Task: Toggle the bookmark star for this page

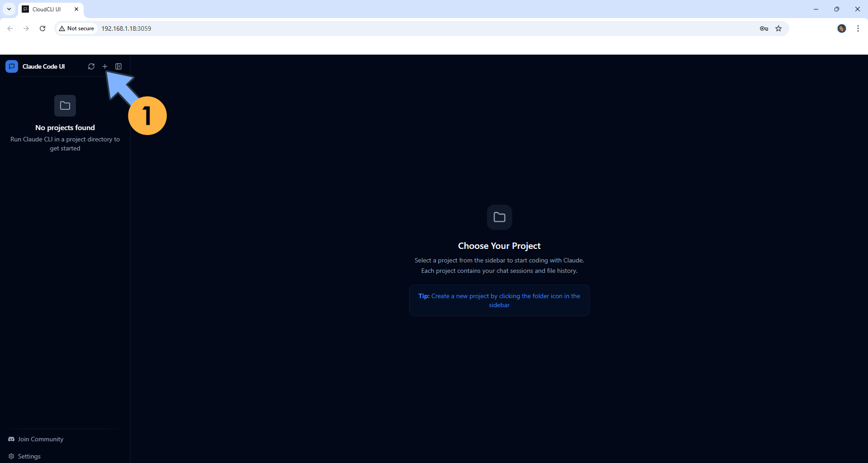Action: tap(779, 28)
